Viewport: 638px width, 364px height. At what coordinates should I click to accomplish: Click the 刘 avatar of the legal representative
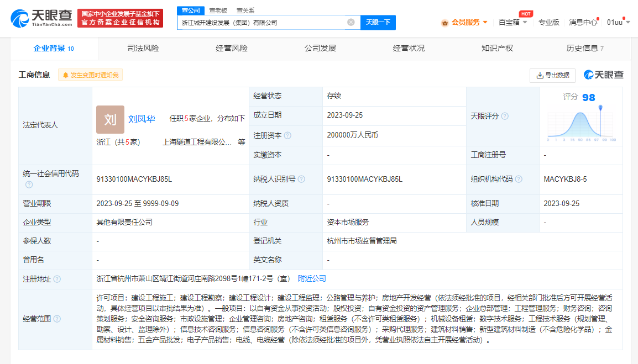(x=110, y=119)
